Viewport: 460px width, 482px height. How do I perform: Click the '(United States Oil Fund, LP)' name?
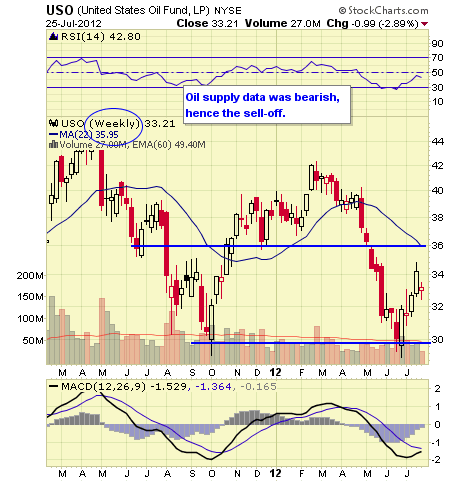[143, 11]
